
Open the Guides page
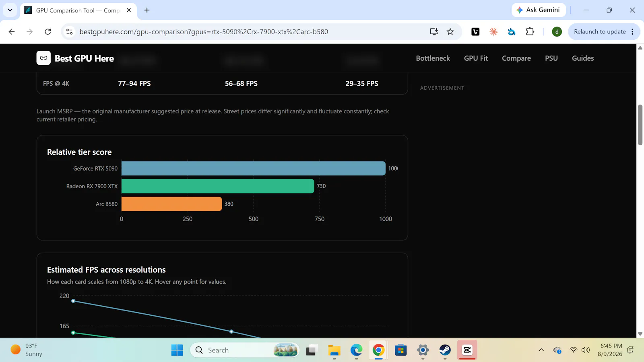click(583, 58)
